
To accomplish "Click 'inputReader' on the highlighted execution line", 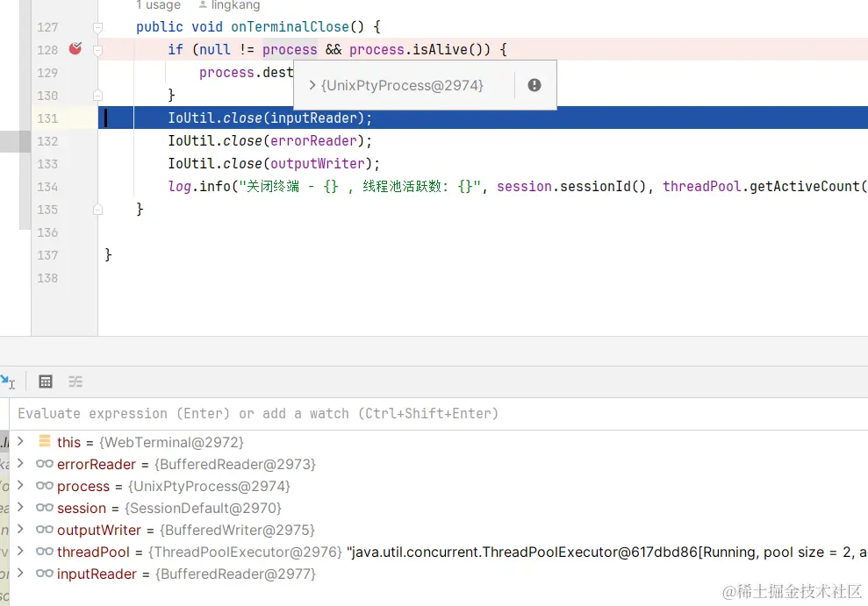I will pyautogui.click(x=313, y=118).
